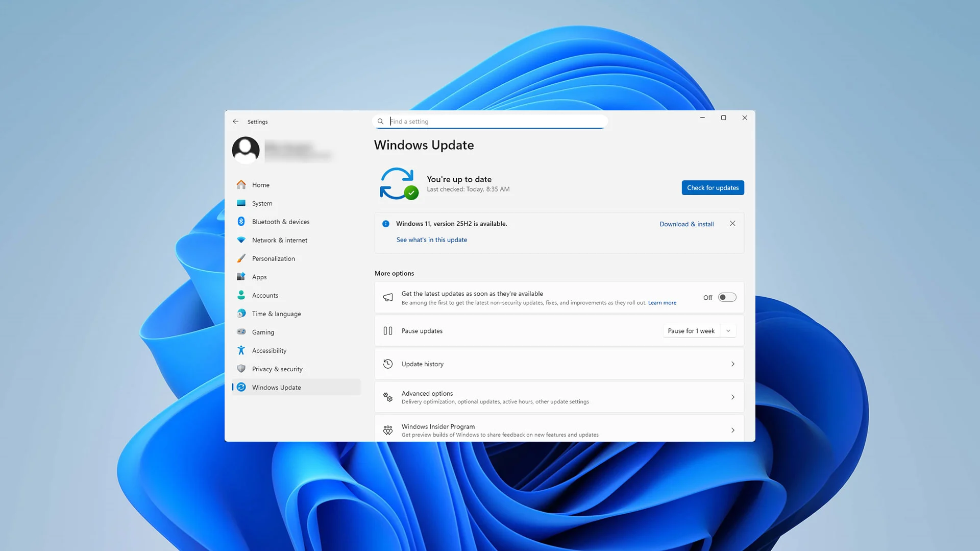Expand Windows Insider Program chevron

coord(733,430)
